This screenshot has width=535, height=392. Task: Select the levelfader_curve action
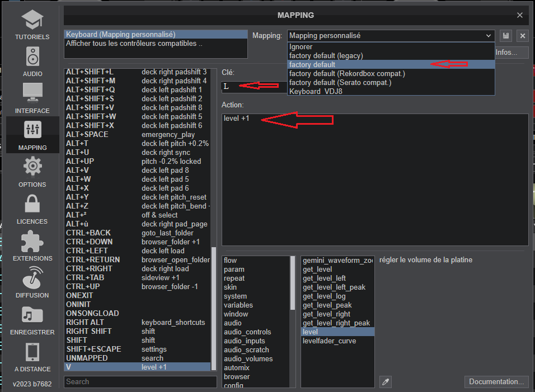(x=338, y=341)
